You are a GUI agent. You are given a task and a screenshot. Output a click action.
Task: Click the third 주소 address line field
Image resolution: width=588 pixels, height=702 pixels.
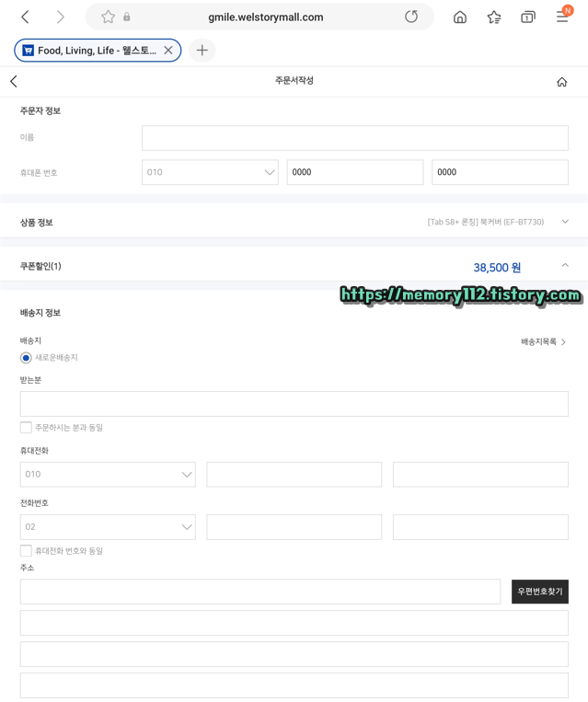click(x=294, y=654)
